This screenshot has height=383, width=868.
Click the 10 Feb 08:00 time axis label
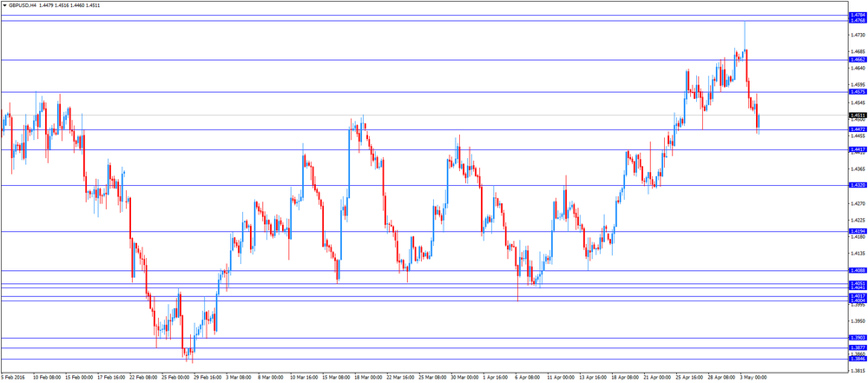click(47, 378)
